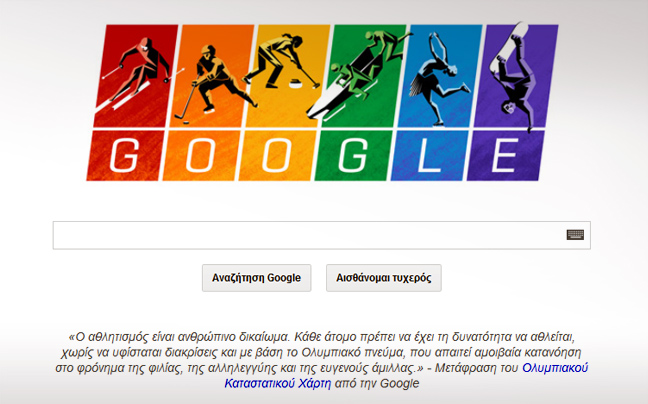The image size is (648, 404).
Task: Click the ice hockey player on orange panel
Action: [215, 83]
